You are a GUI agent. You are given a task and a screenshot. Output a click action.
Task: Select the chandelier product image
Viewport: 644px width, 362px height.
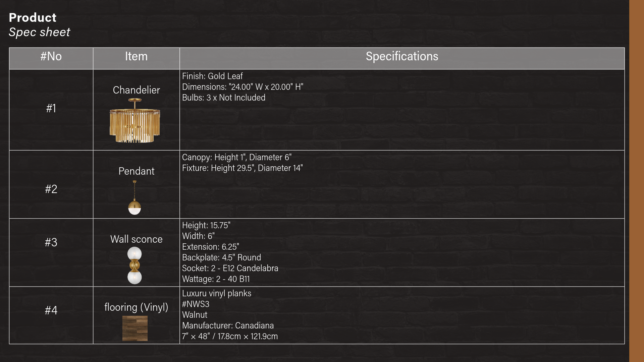click(x=135, y=121)
